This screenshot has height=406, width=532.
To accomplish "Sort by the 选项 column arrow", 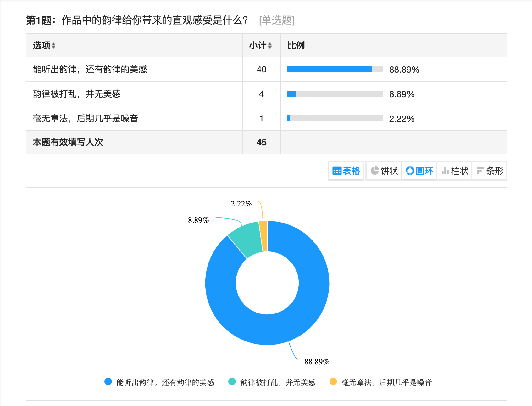I will point(53,46).
